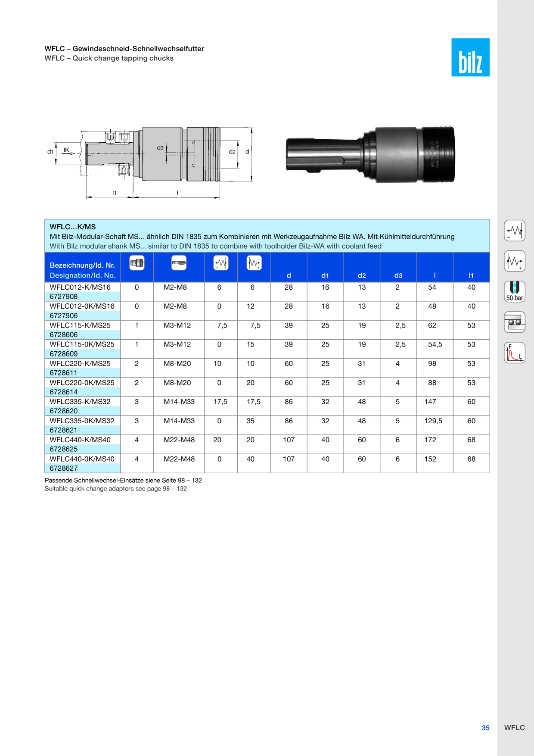Click length value '147'
534x756 pixels.
click(x=430, y=402)
